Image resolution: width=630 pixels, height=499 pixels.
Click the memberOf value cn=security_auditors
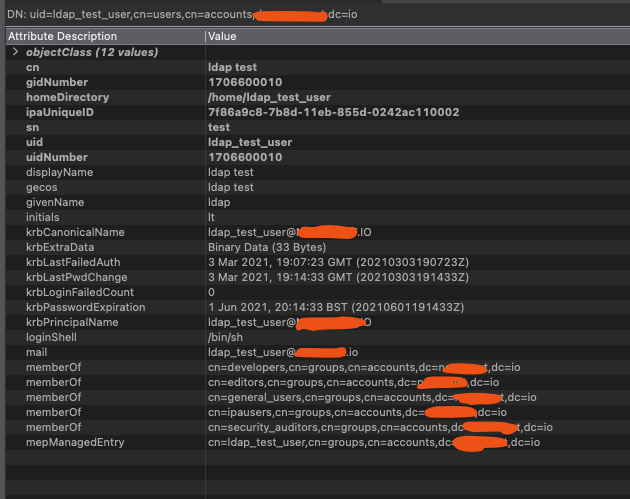point(380,427)
